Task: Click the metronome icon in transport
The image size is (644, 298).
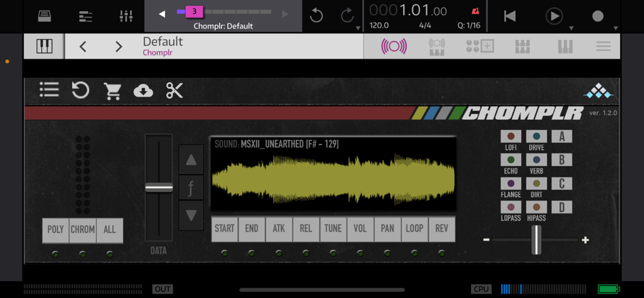Action: [475, 11]
